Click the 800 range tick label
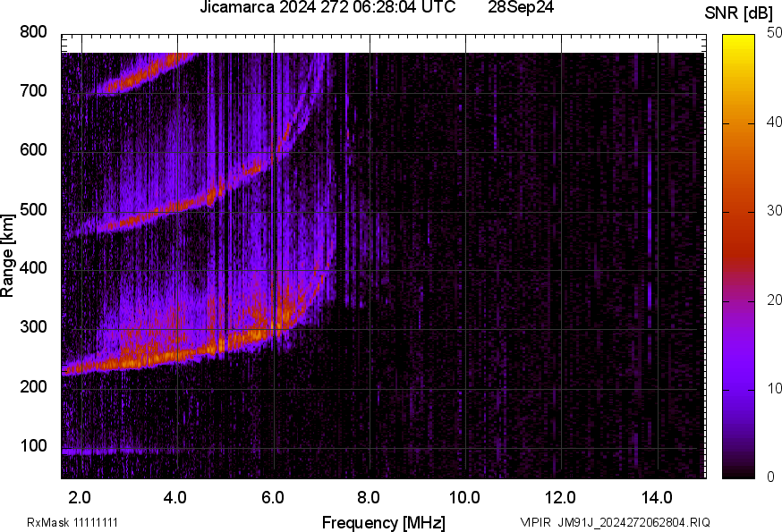This screenshot has width=782, height=532. pyautogui.click(x=33, y=32)
